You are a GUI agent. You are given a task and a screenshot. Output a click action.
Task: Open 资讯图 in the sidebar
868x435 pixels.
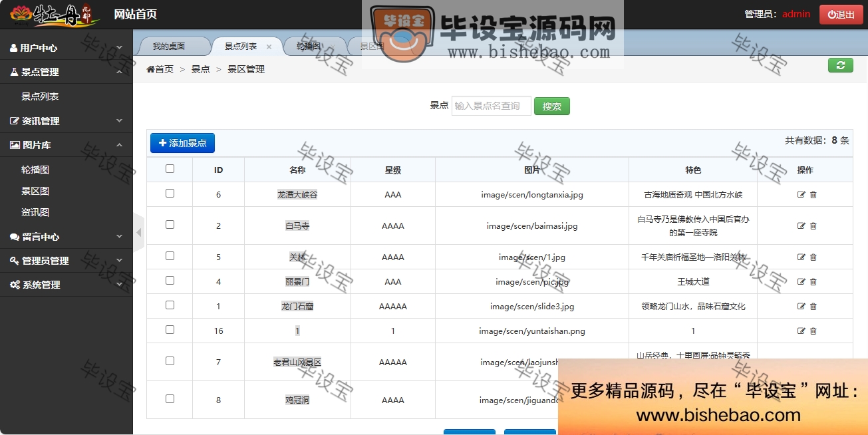[35, 212]
